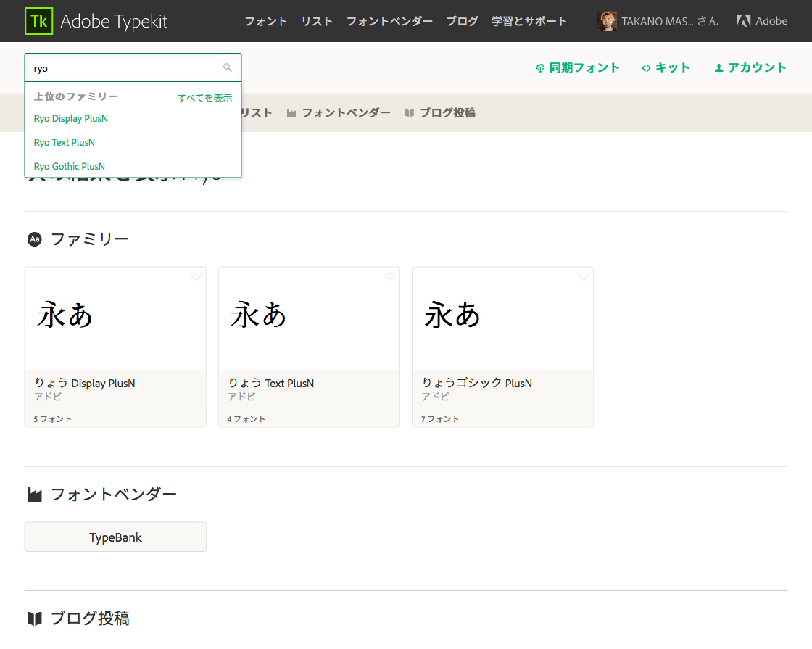Screen dimensions: 812x649
Task: Click the Adobe logo icon
Action: [x=743, y=21]
